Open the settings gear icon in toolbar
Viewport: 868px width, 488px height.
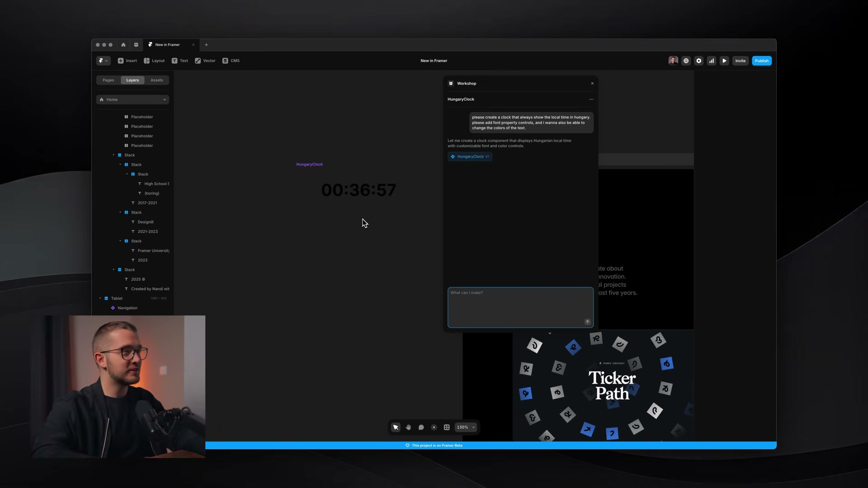click(699, 61)
